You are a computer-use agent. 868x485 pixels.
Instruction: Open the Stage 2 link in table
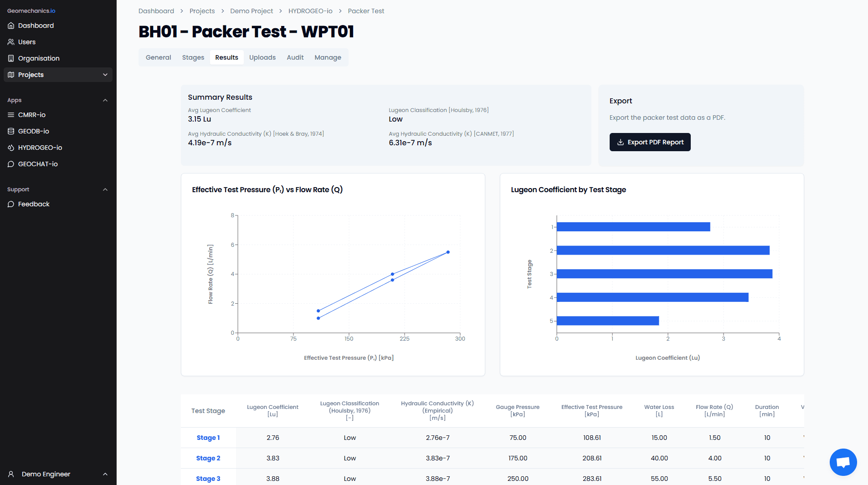coord(208,458)
